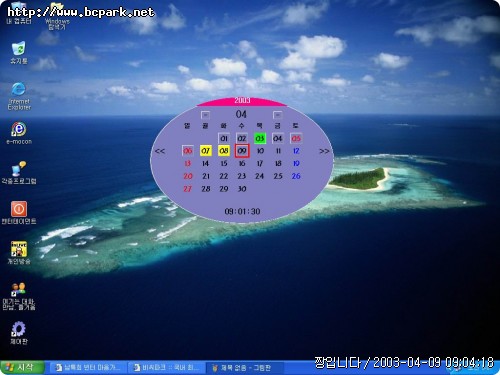The image size is (500, 375).
Task: Click small button left of month 04
Action: click(x=205, y=115)
